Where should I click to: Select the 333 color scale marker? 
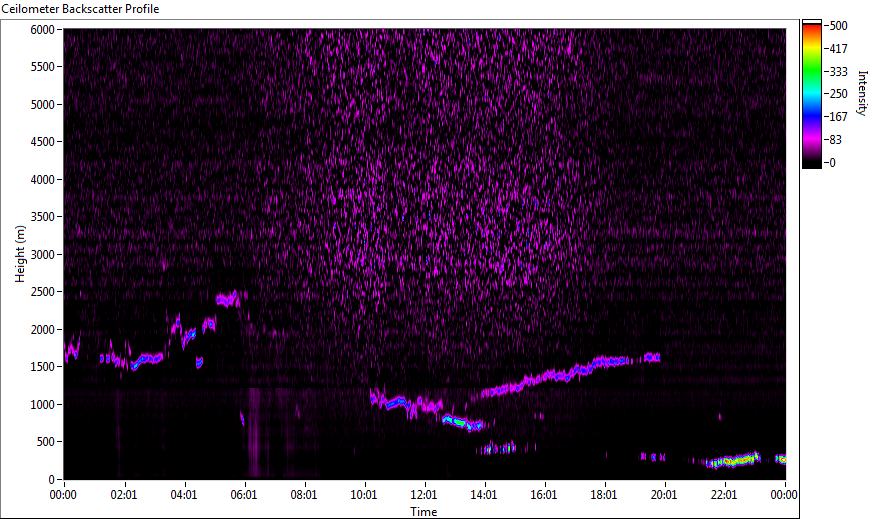tap(838, 71)
